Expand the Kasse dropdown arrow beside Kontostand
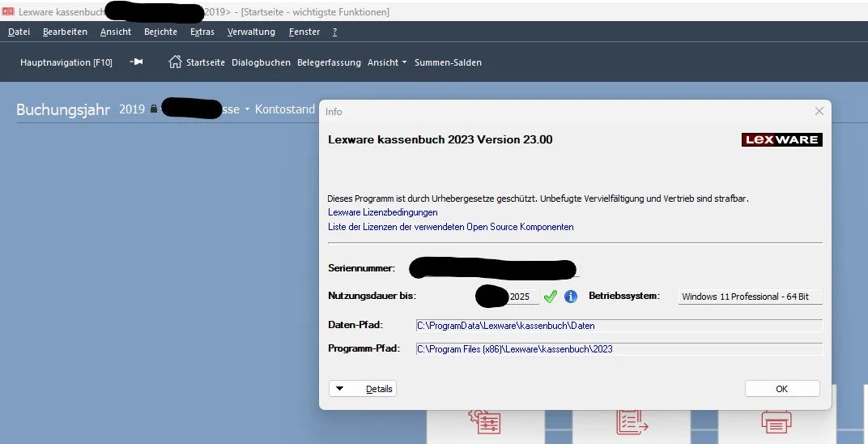Image resolution: width=868 pixels, height=444 pixels. point(248,109)
